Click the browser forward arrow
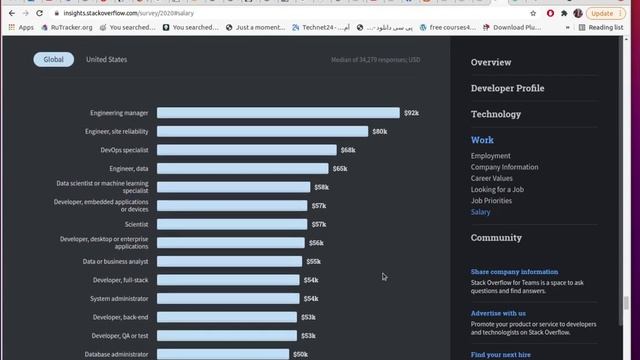Image resolution: width=640 pixels, height=360 pixels. tap(25, 13)
